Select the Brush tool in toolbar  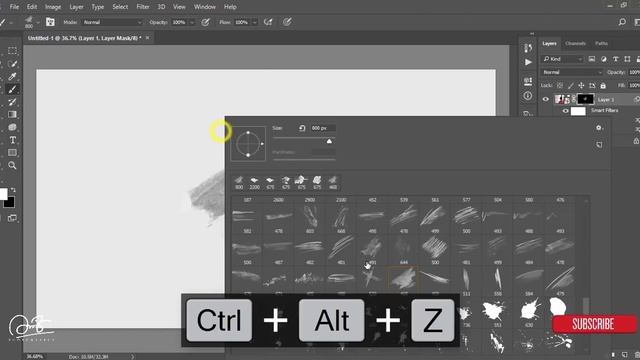click(12, 89)
